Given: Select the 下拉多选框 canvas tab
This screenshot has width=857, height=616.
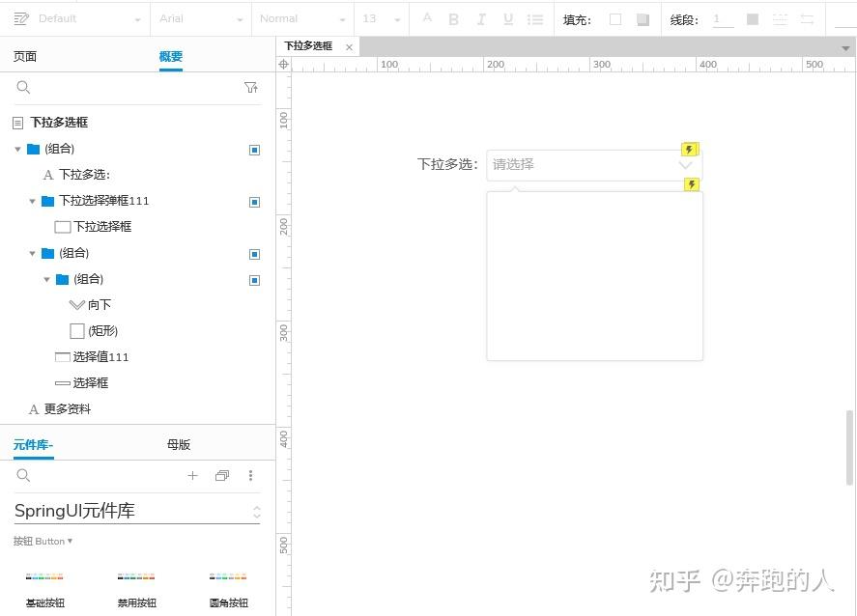Looking at the screenshot, I should pyautogui.click(x=308, y=46).
